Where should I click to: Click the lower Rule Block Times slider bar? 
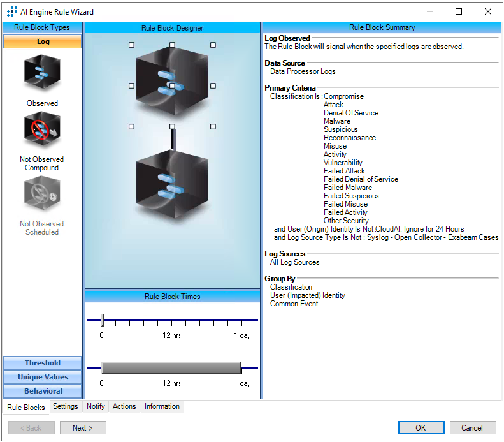[x=171, y=368]
